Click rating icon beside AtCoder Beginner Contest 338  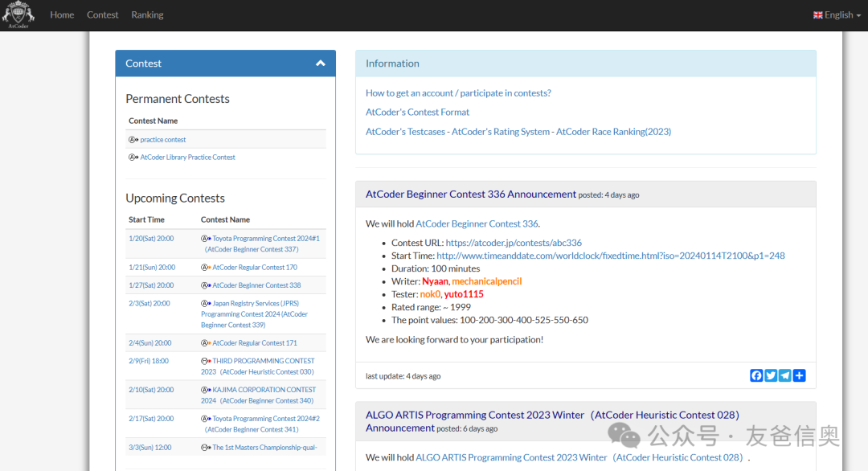click(206, 285)
